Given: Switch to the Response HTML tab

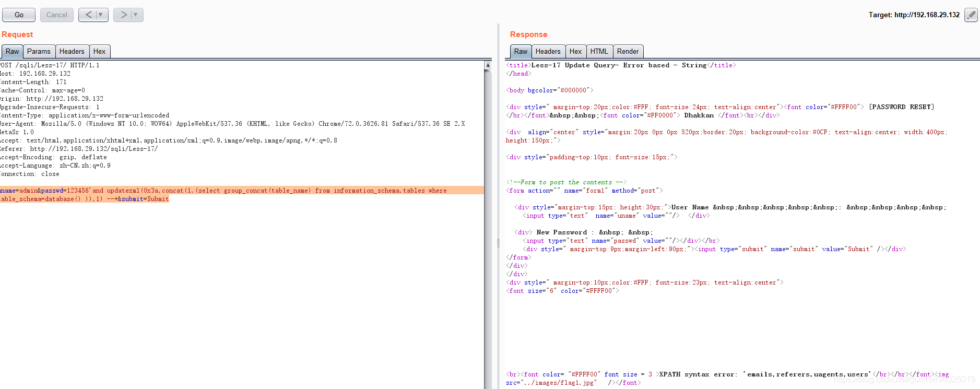Looking at the screenshot, I should click(599, 51).
